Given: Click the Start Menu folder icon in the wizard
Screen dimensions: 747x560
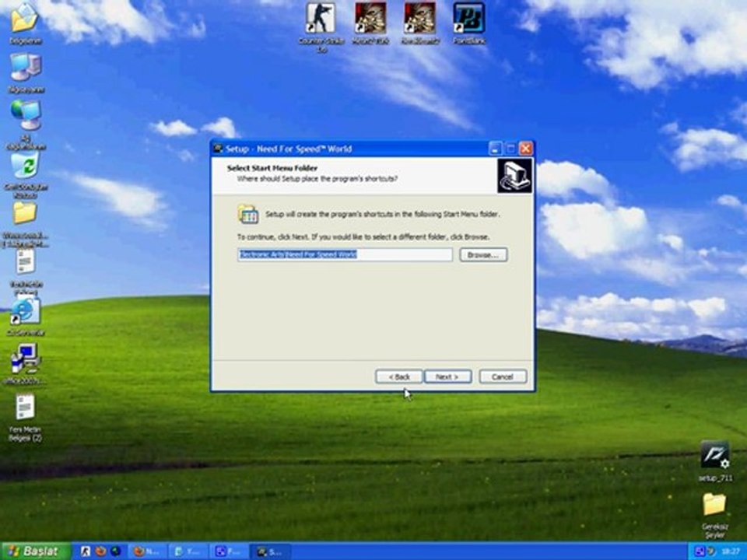Looking at the screenshot, I should (248, 215).
